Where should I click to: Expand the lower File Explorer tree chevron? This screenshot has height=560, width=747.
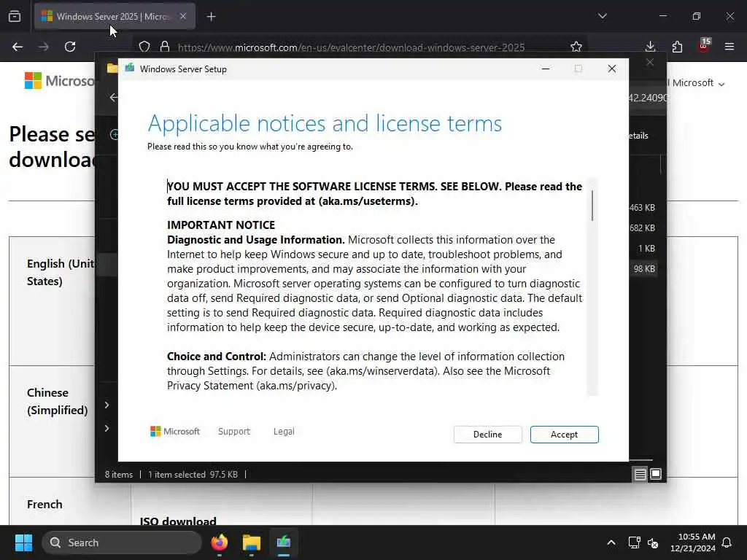107,428
